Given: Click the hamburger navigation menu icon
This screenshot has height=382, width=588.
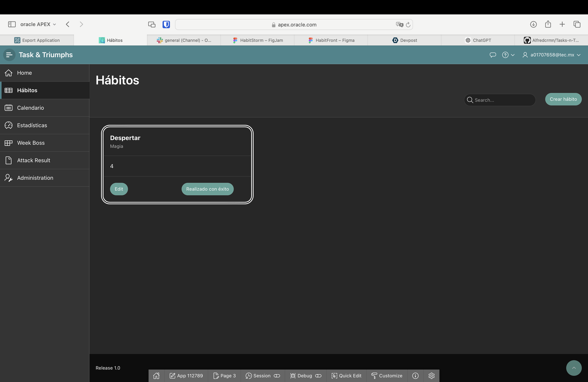Looking at the screenshot, I should [x=9, y=55].
